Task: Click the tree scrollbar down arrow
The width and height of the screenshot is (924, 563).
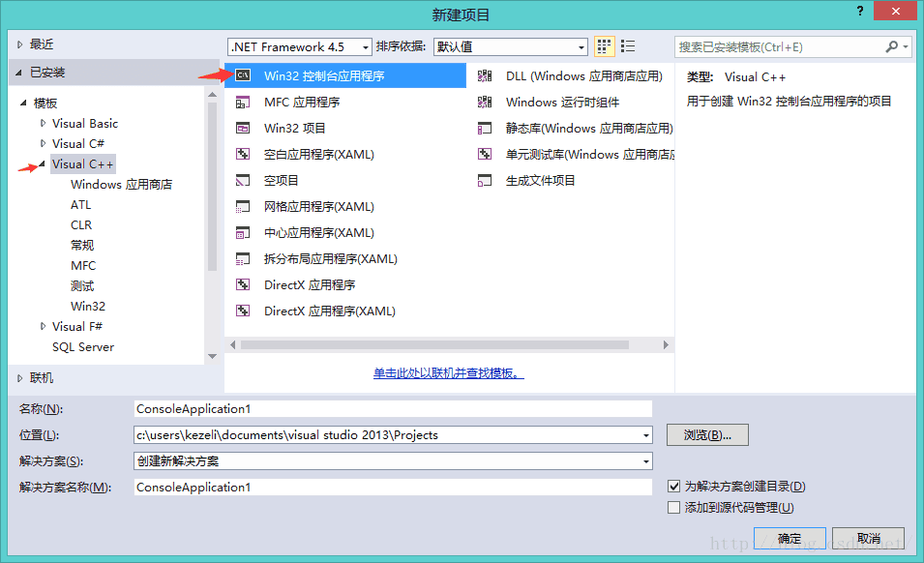Action: tap(213, 356)
